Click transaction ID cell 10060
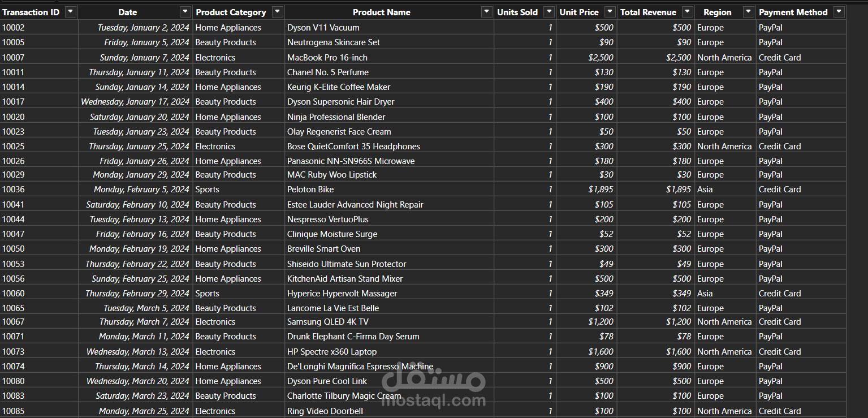Image resolution: width=868 pixels, height=418 pixels. tap(39, 293)
